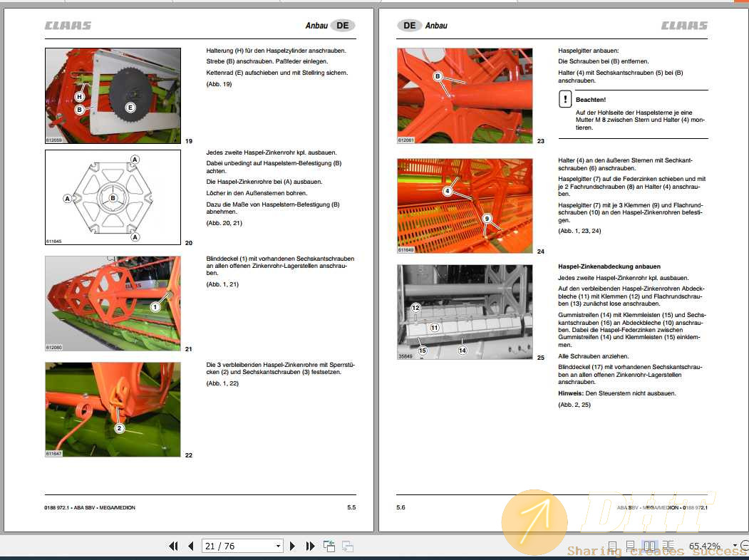Click the DE language badge on right page
The width and height of the screenshot is (749, 560).
click(x=409, y=26)
